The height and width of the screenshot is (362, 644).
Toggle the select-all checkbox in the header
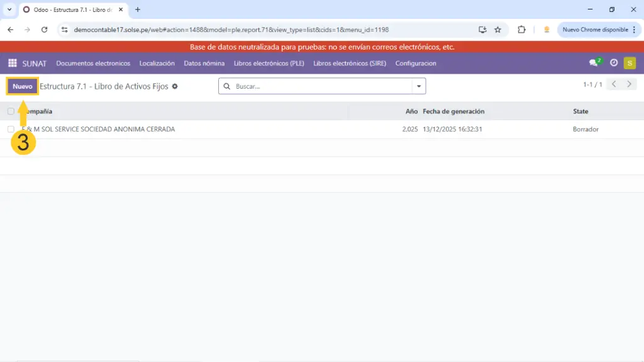coord(11,111)
